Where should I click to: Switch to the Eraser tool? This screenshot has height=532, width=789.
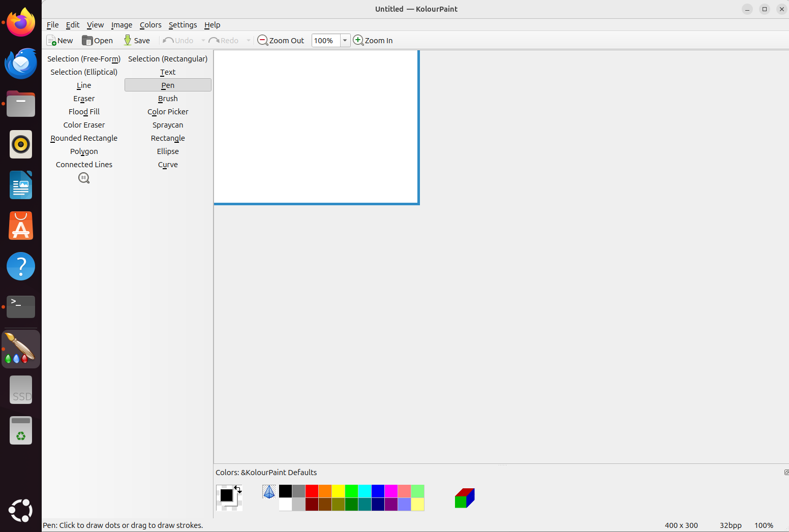point(84,99)
